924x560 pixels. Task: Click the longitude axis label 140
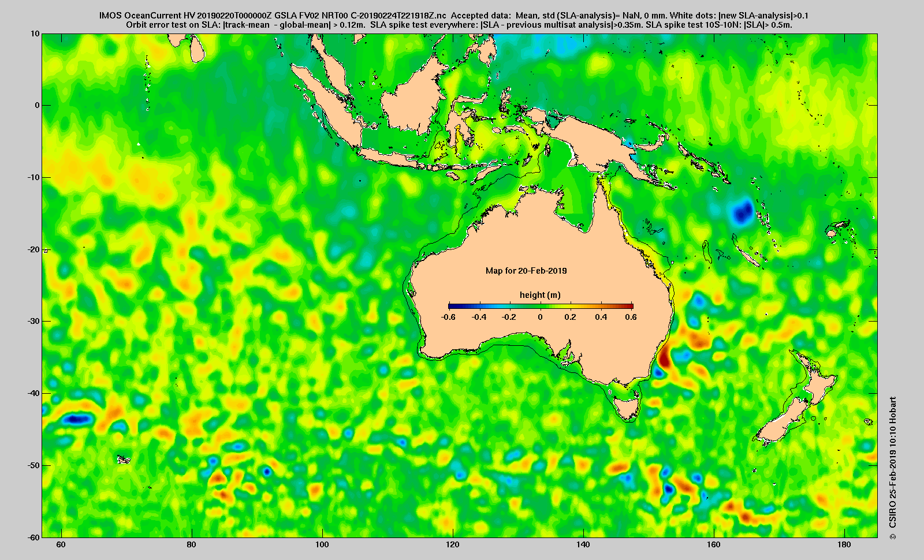[x=583, y=545]
